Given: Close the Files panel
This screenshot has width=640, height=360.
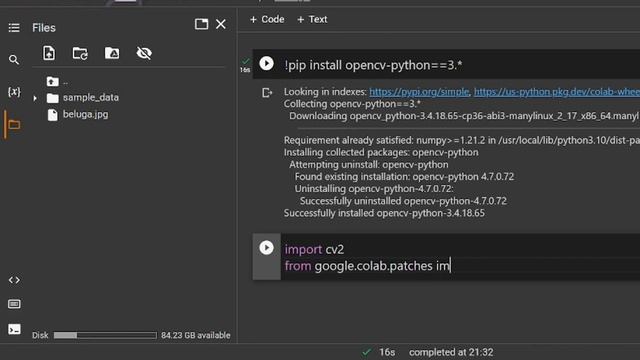Looking at the screenshot, I should (x=220, y=24).
